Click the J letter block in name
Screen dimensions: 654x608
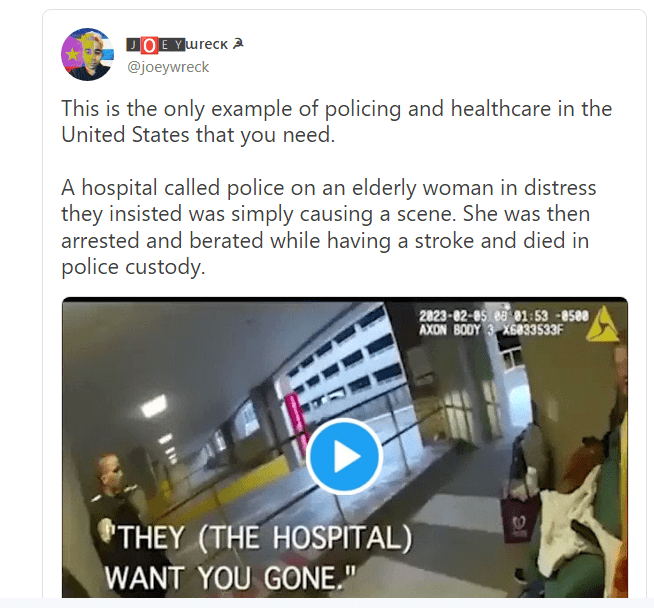133,45
